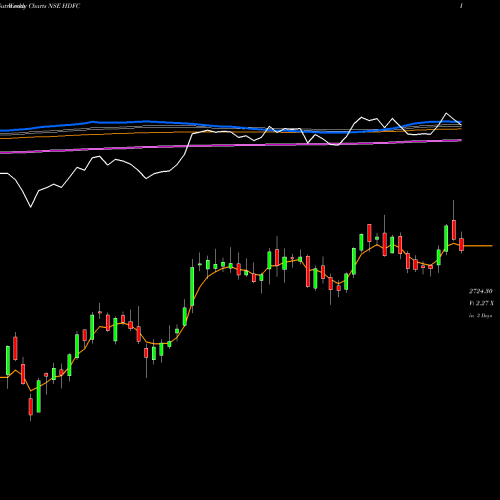Click the volume label "V: 2.27 X"
The width and height of the screenshot is (500, 500).
[482, 303]
